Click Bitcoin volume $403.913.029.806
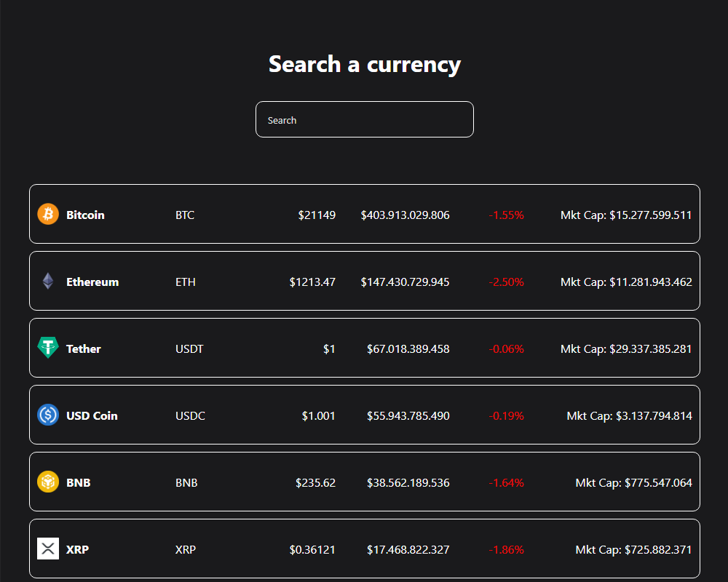Viewport: 728px width, 582px height. 405,215
